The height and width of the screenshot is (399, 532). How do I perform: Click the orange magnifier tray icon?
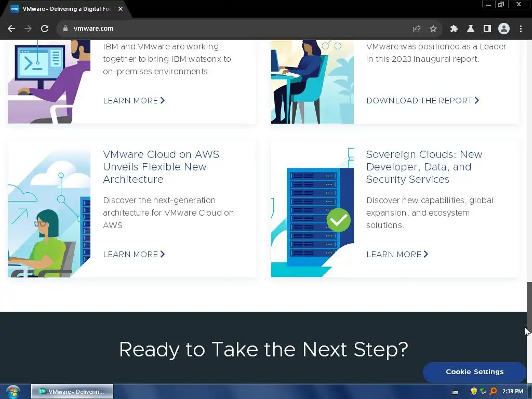[x=494, y=391]
